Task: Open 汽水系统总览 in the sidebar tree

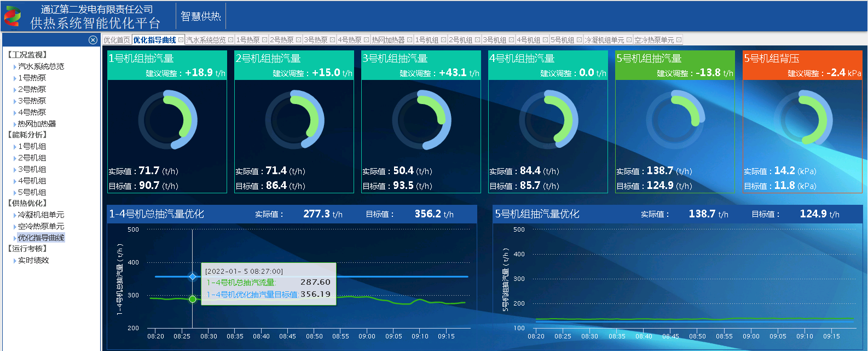Action: 41,66
